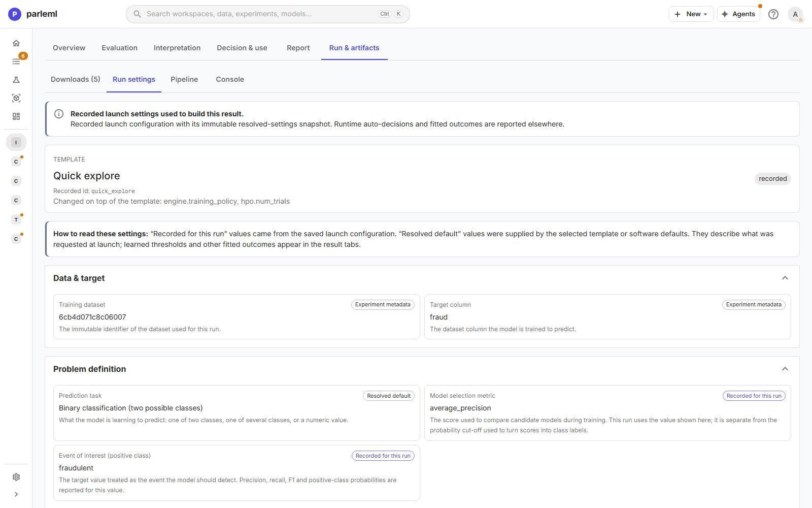
Task: Click the dataset id 6cb4d071c8c06007
Action: (92, 317)
